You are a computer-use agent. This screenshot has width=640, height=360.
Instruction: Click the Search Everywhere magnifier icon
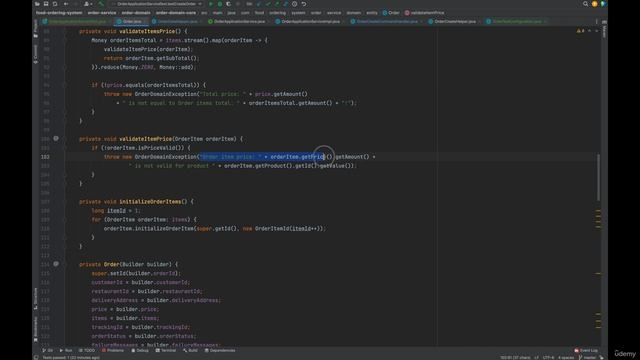point(585,4)
